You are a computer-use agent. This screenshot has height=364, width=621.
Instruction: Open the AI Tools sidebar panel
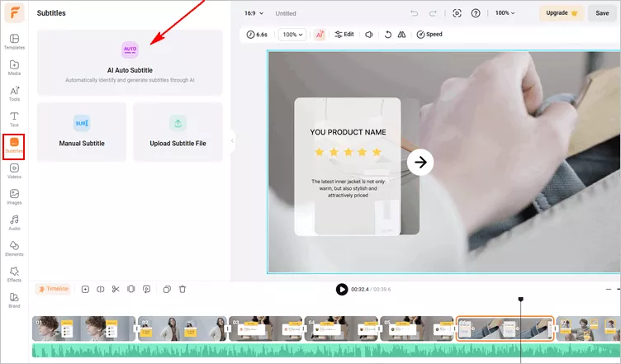pos(14,93)
